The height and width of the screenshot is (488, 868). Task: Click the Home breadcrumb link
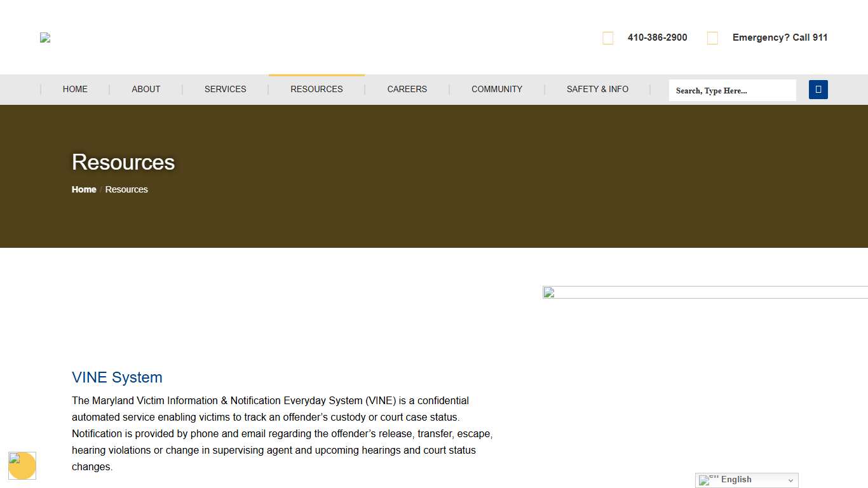[x=83, y=189]
